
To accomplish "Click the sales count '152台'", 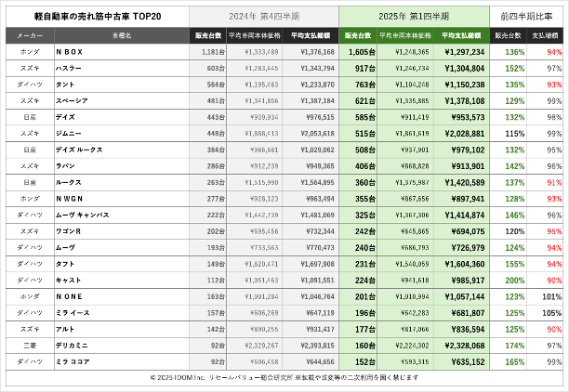I will 365,362.
